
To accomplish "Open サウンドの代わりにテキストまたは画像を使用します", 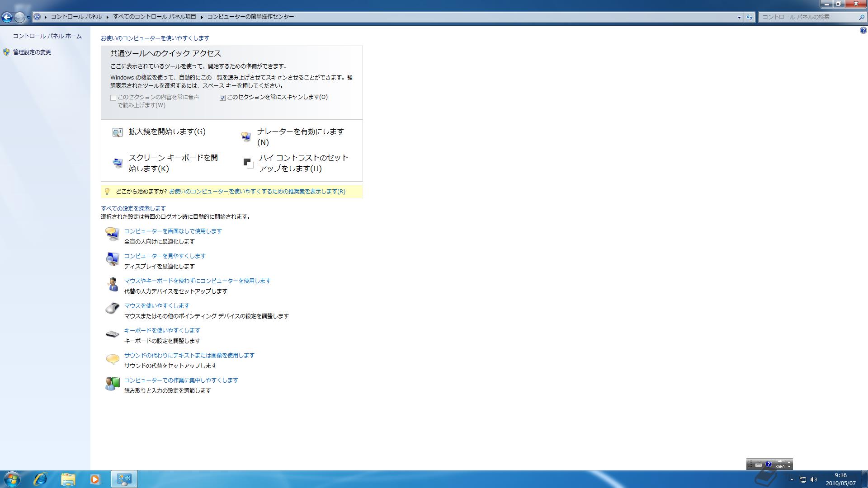I will click(189, 355).
